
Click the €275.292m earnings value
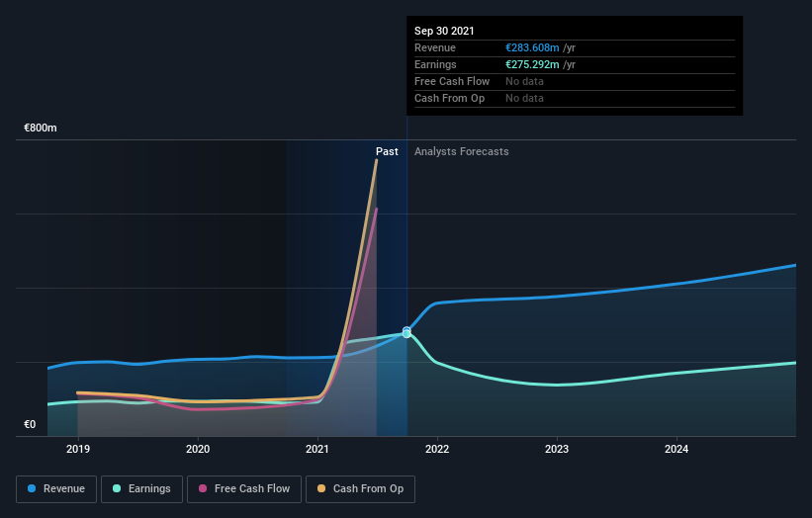coord(532,64)
